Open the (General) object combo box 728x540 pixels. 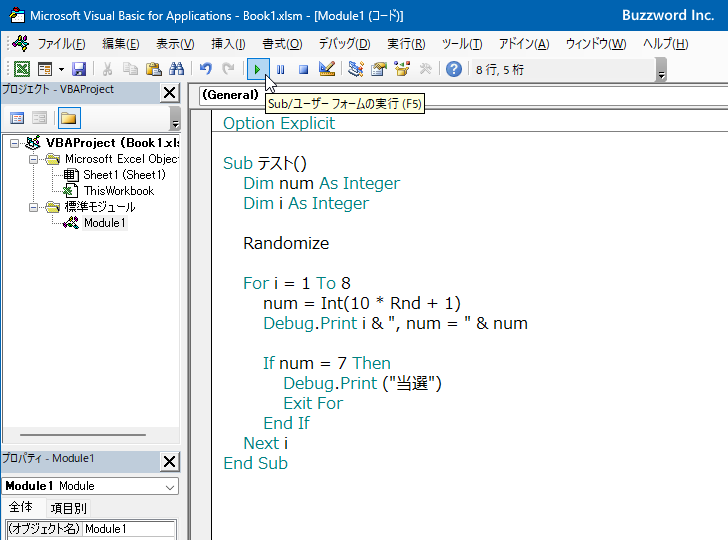[231, 95]
